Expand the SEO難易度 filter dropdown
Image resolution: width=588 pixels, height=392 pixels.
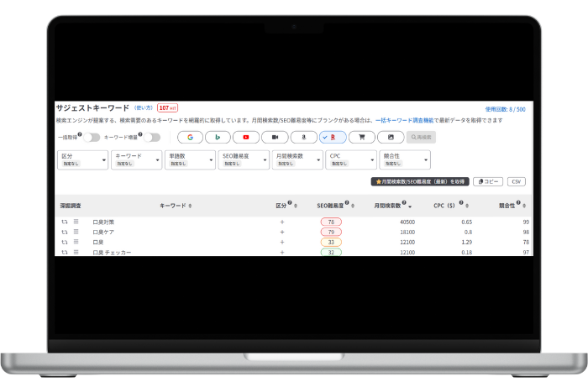pos(243,159)
